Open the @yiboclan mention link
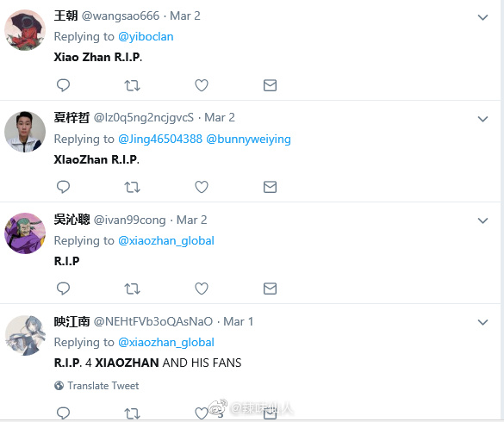Screen dimensions: 504x422 coord(146,37)
